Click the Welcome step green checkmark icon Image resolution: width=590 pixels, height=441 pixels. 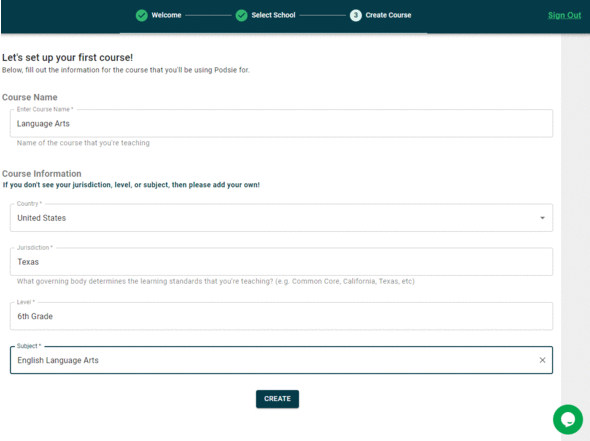pyautogui.click(x=141, y=15)
